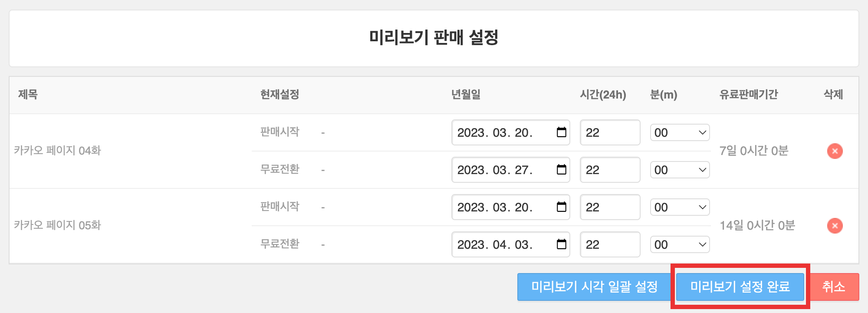Focus hour field for 05화 판매시작
Screen dimensions: 868x313
click(x=610, y=207)
